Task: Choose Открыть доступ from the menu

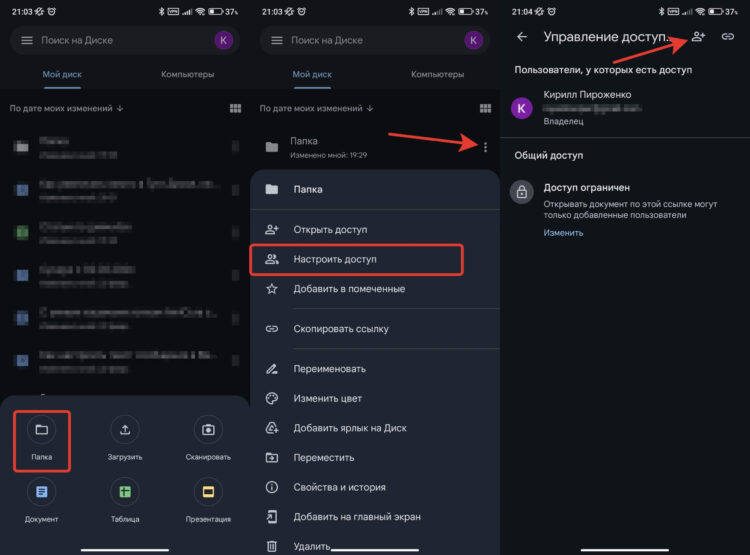Action: click(x=375, y=230)
